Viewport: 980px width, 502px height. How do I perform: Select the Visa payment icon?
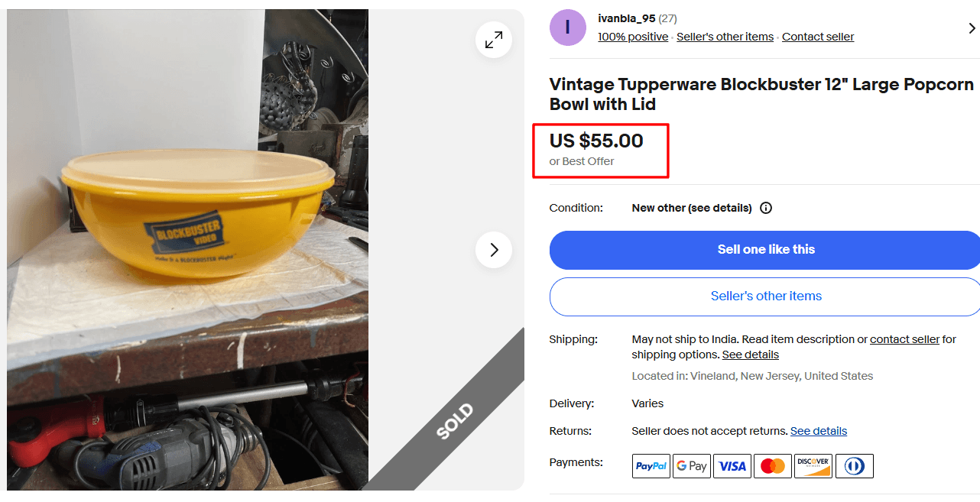[x=732, y=466]
